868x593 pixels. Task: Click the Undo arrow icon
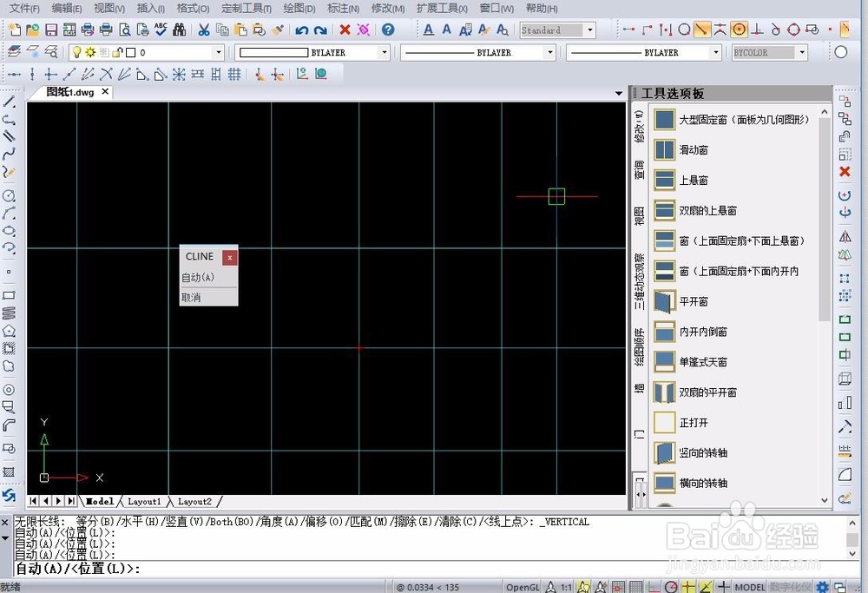click(x=301, y=30)
